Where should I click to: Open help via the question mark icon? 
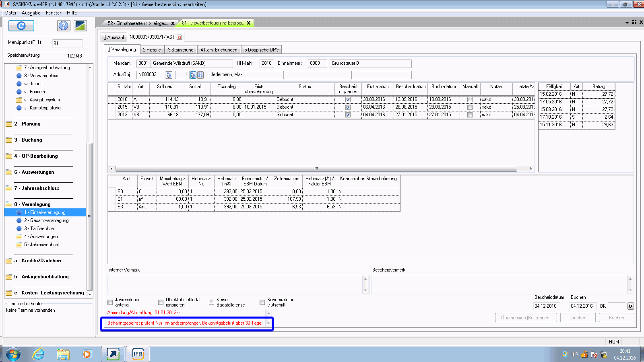(63, 26)
